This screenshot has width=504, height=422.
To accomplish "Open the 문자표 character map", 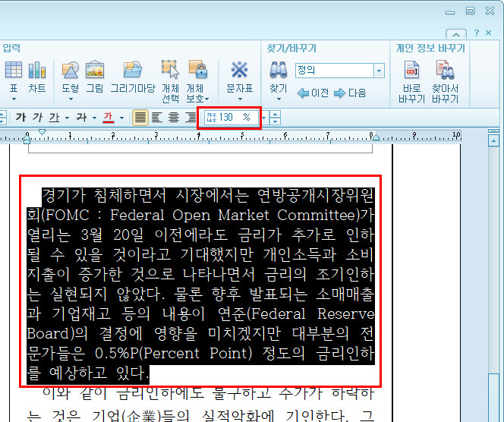I will [239, 70].
